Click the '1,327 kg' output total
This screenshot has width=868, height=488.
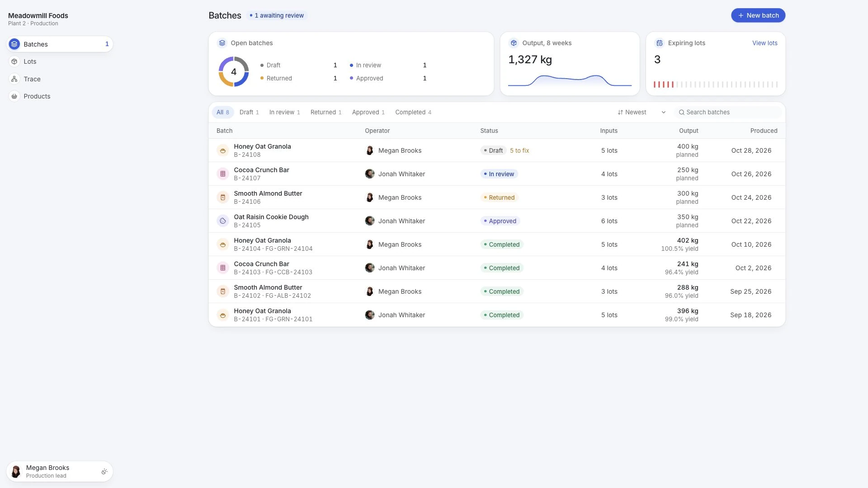530,60
